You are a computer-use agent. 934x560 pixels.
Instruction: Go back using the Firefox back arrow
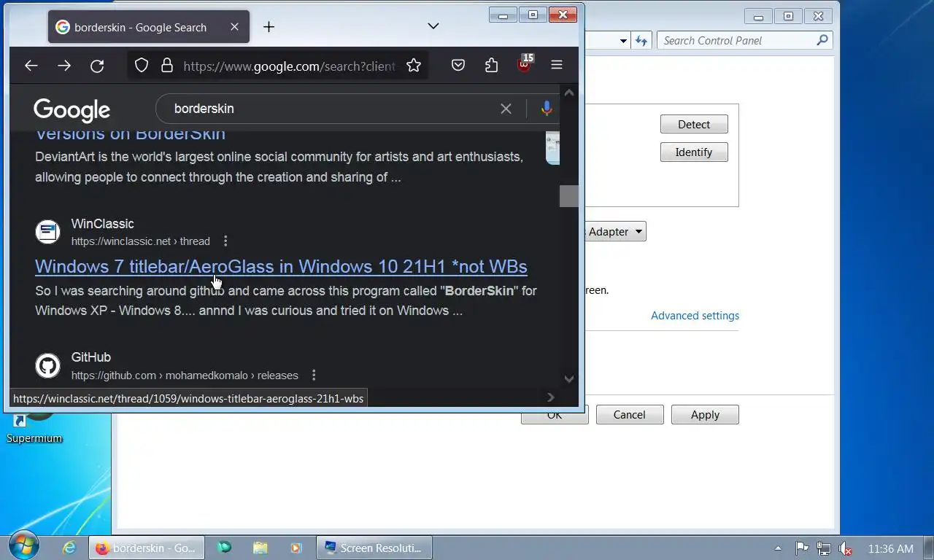(31, 66)
